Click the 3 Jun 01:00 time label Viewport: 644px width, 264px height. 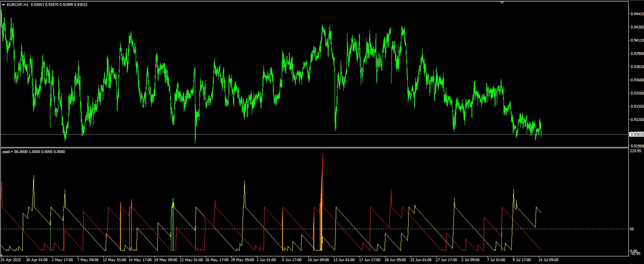tap(266, 260)
